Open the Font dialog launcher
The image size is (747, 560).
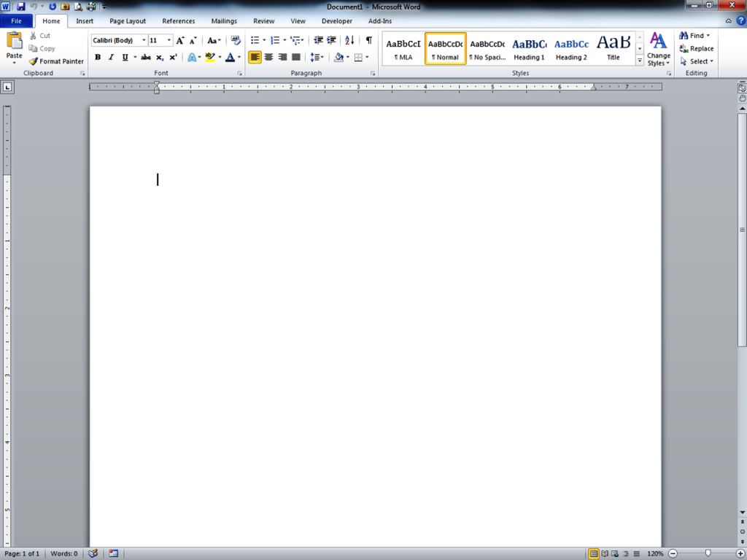pyautogui.click(x=239, y=74)
